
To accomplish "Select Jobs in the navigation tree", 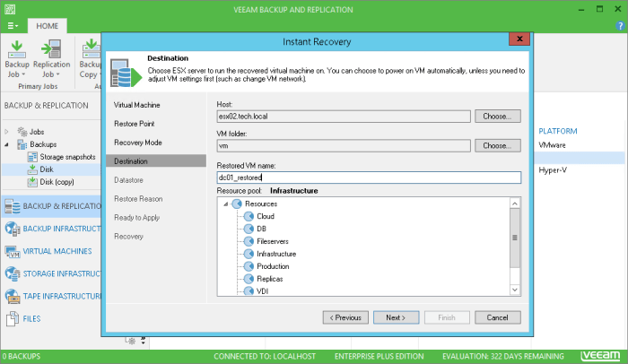I will pyautogui.click(x=31, y=132).
